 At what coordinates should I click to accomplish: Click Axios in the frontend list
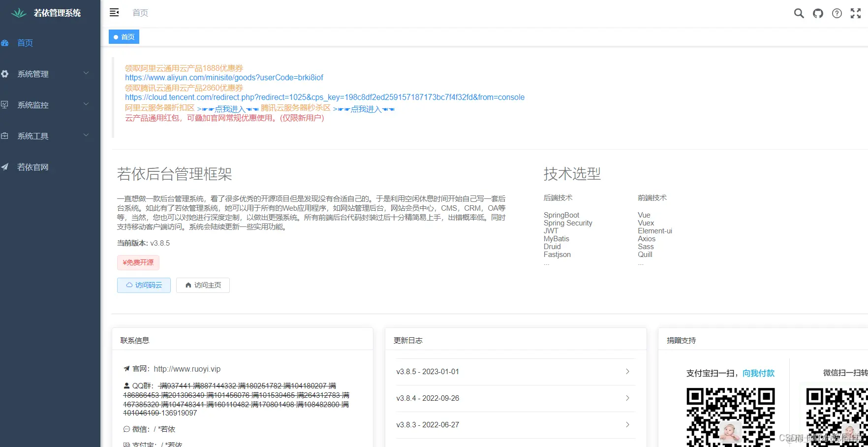[647, 239]
